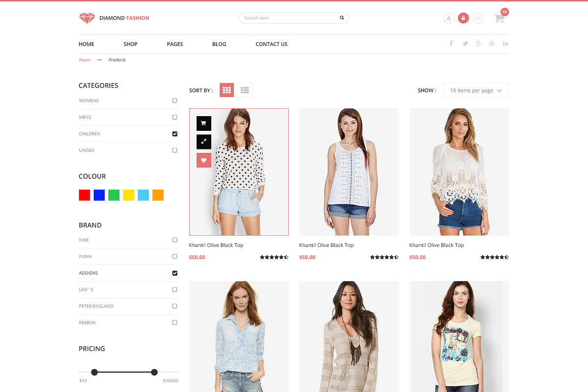Click the cart badge showing 05
Viewport: 588px width, 392px height.
[505, 12]
